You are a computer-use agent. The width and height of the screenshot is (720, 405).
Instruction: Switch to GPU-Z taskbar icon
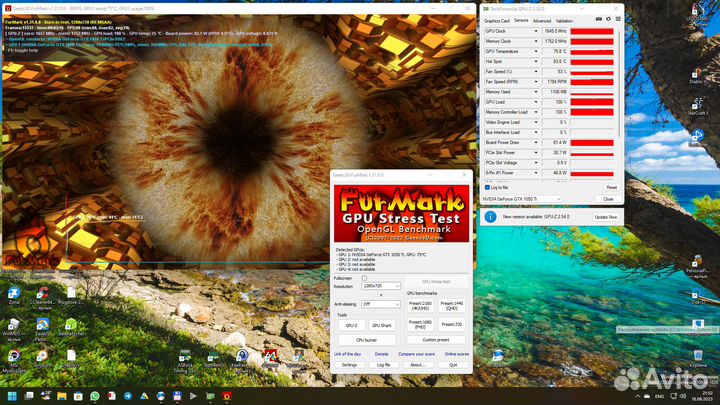click(x=210, y=396)
